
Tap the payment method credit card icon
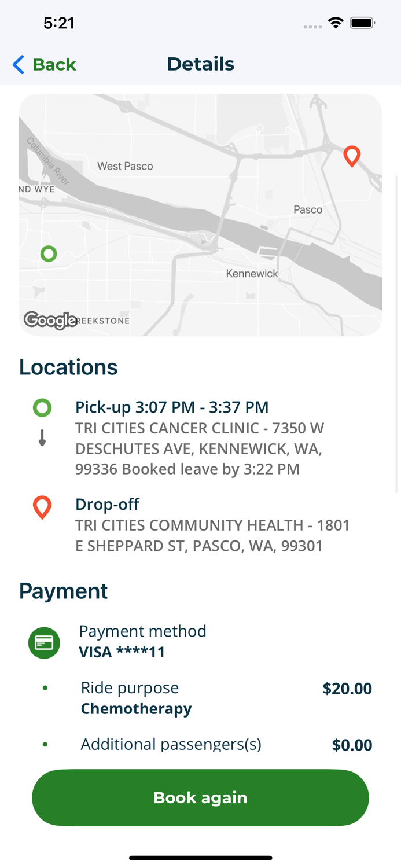(44, 642)
